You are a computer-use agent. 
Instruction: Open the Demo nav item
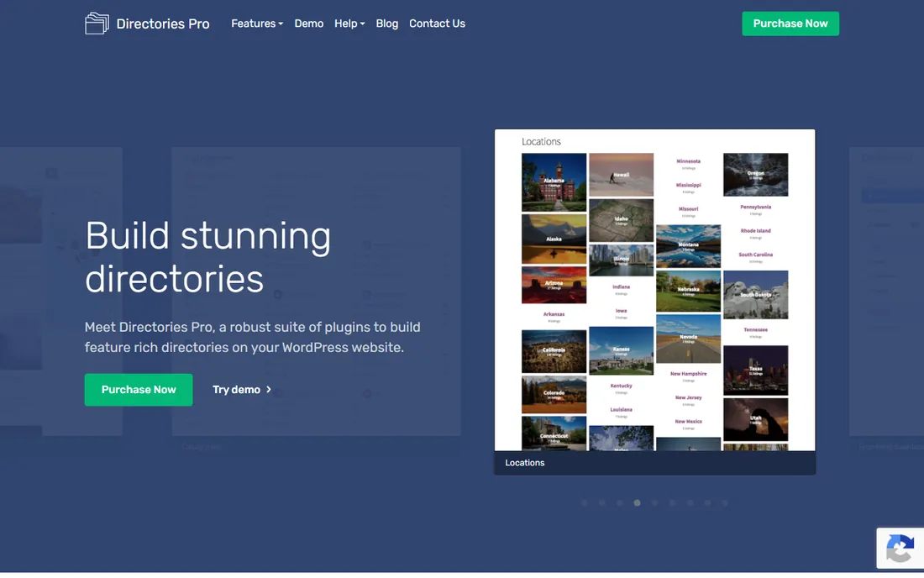pos(309,24)
